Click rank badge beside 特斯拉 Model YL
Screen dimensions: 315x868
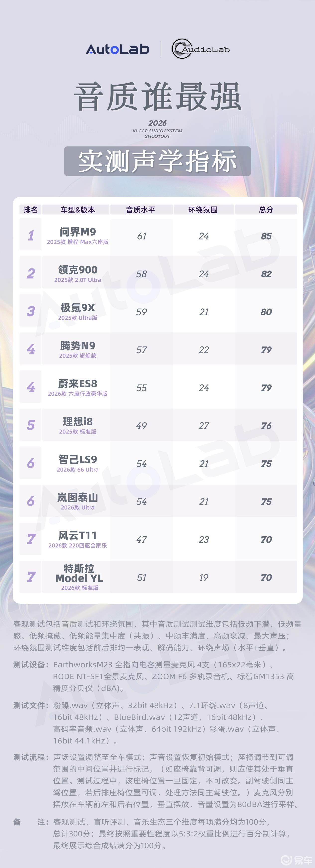coord(31,577)
